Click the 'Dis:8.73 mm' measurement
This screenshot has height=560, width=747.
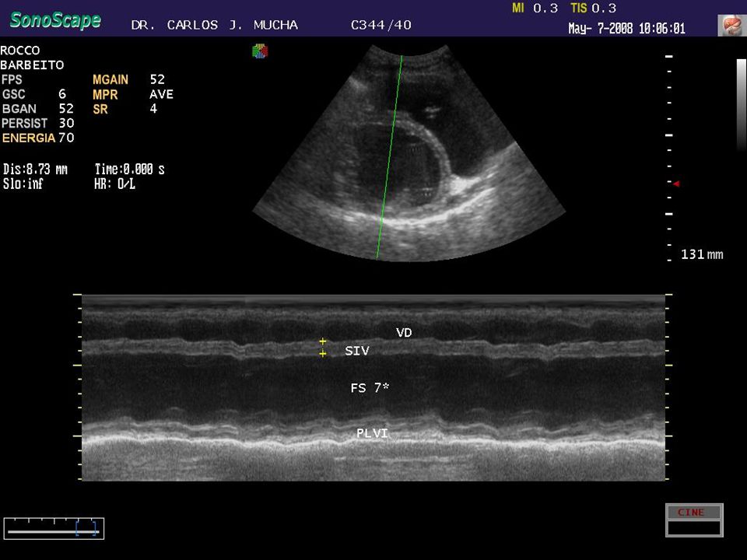click(35, 169)
